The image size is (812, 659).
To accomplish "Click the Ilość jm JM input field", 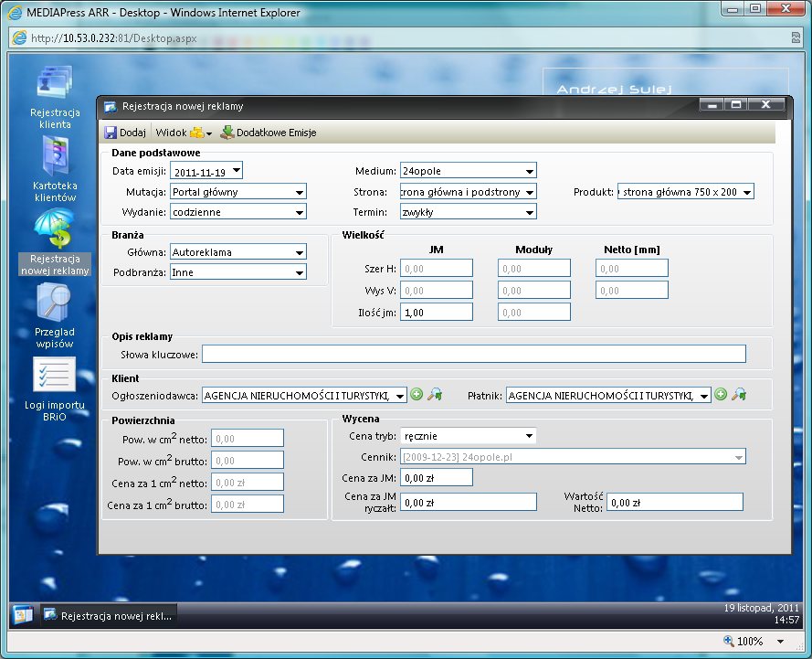I will [x=437, y=313].
